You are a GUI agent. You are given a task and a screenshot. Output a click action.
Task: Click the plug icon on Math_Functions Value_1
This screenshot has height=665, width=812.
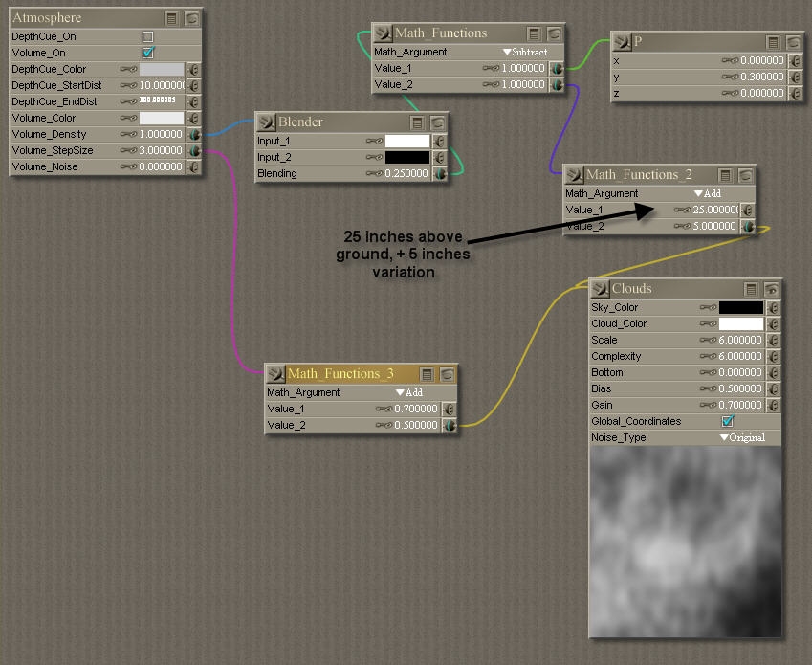557,68
